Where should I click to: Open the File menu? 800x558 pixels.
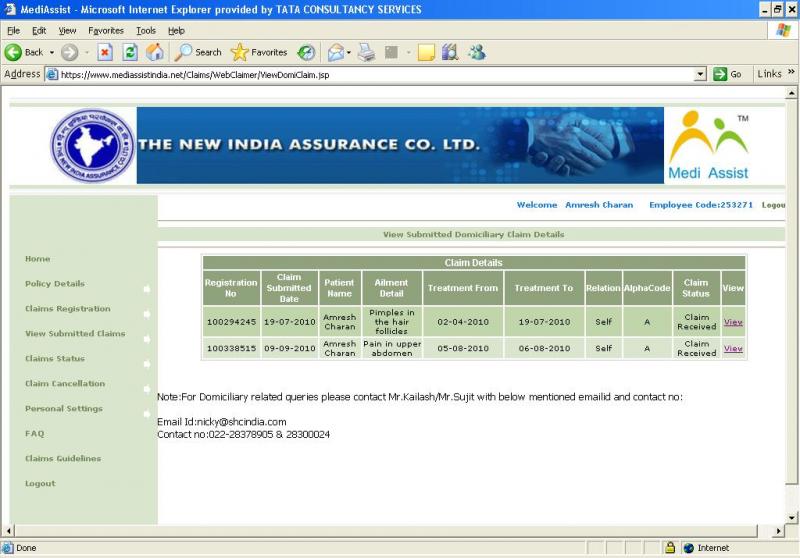click(x=13, y=31)
